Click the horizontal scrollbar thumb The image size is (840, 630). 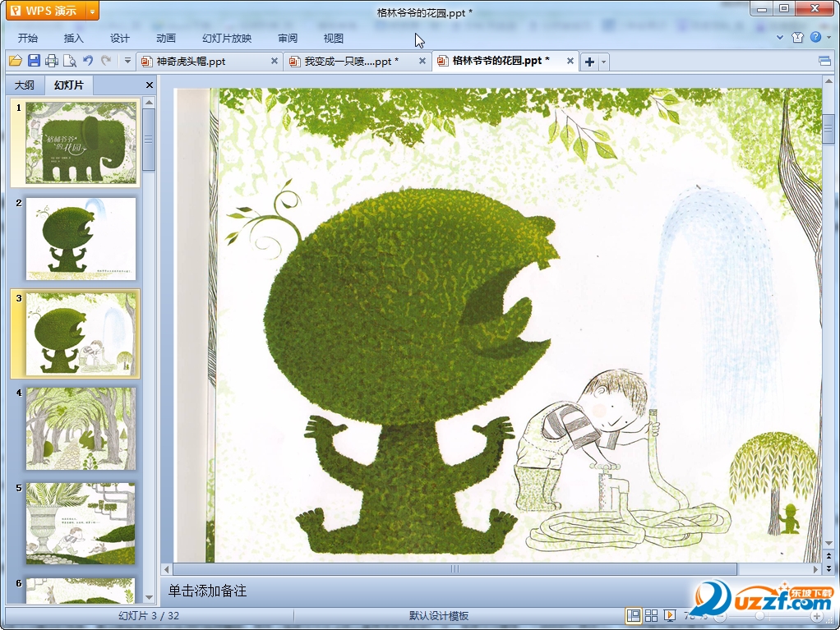pyautogui.click(x=455, y=569)
